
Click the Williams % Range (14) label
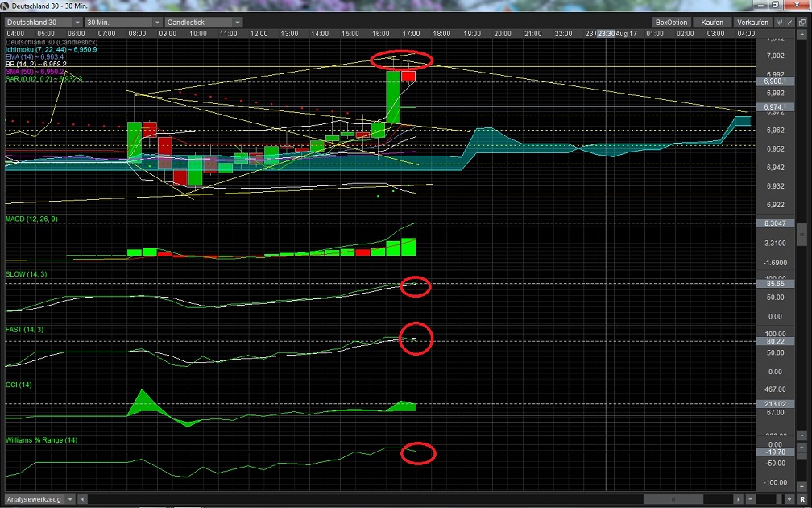coord(43,440)
